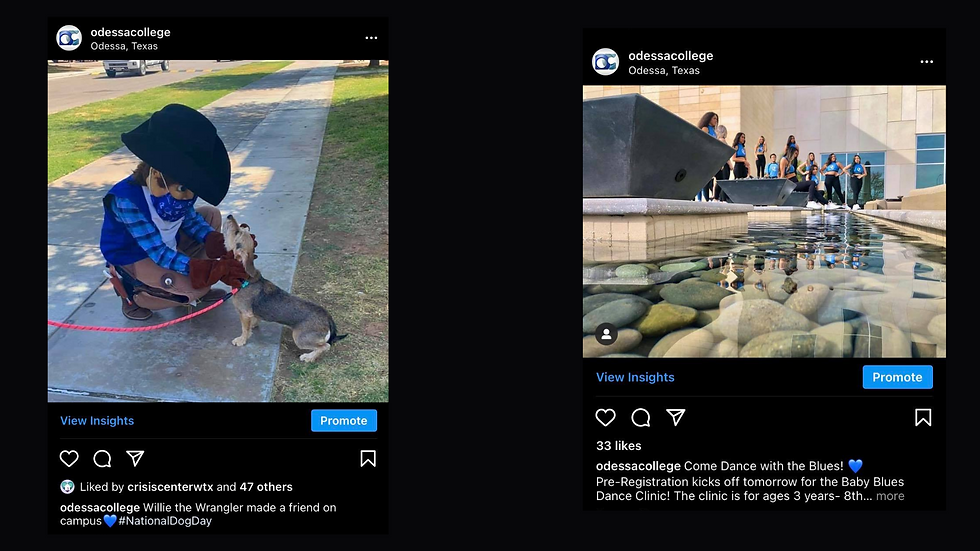Bookmark the Willie the Wrangler post
This screenshot has width=980, height=551.
click(x=368, y=459)
